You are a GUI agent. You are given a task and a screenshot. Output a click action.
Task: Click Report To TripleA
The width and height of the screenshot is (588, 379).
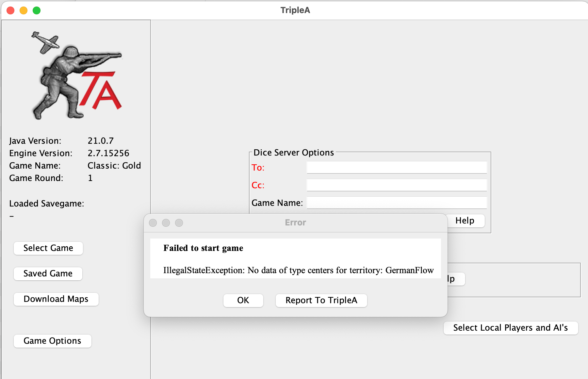(321, 300)
